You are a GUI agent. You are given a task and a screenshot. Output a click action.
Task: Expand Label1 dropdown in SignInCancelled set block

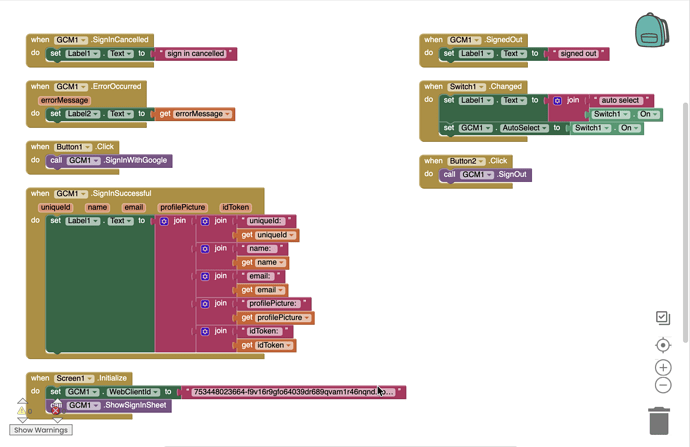(83, 53)
